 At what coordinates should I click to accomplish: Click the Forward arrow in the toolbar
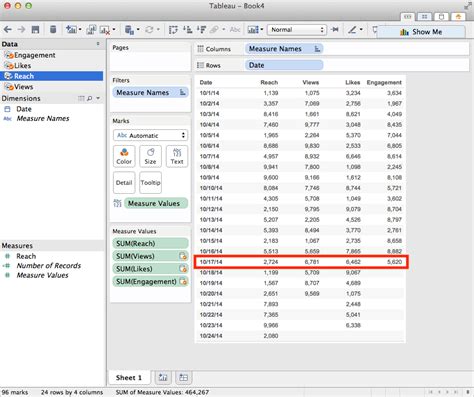point(21,30)
